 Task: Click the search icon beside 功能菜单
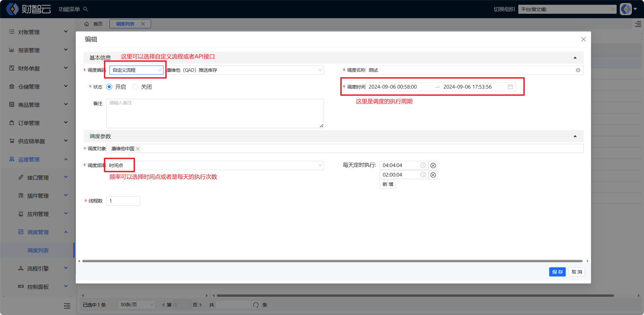tap(86, 9)
